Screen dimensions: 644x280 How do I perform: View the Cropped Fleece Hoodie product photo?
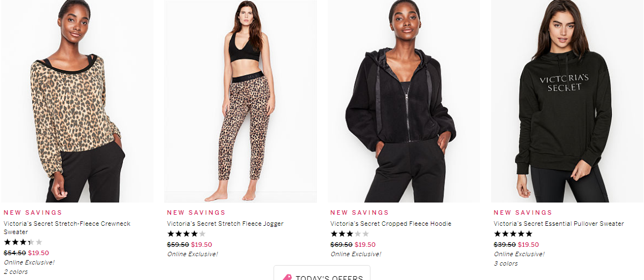pos(404,101)
